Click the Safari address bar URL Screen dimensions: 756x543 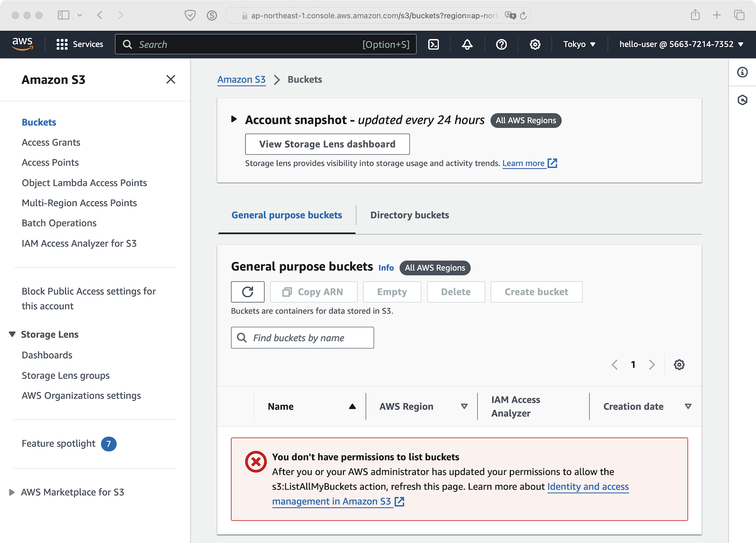(373, 16)
